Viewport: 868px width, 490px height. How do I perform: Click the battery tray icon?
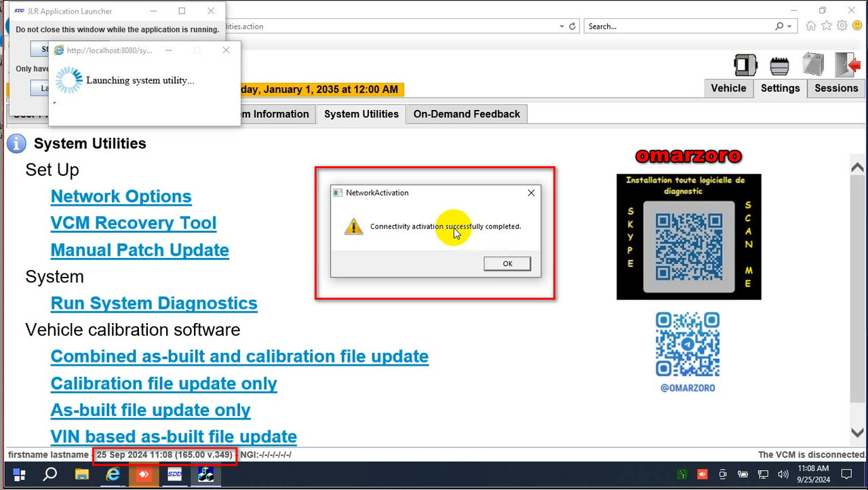pos(743,474)
